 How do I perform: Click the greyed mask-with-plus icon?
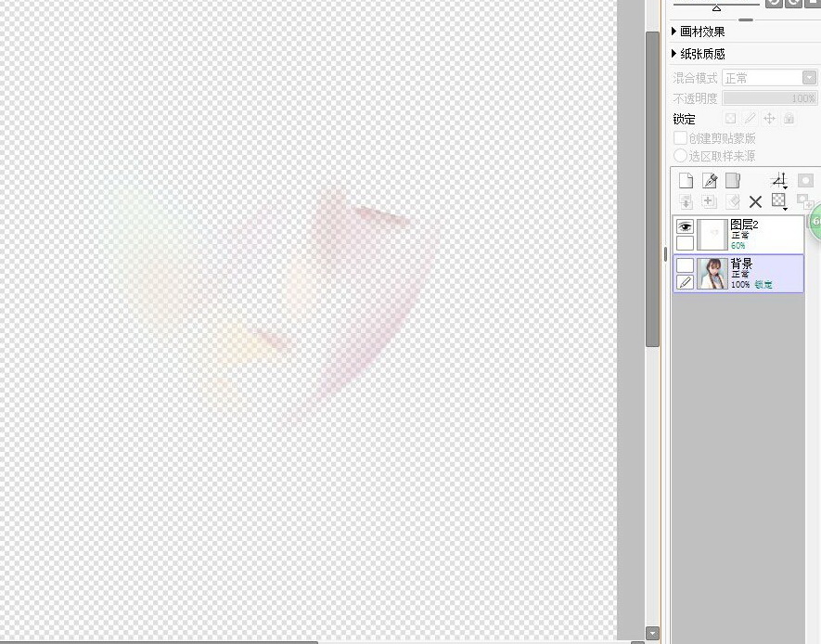coord(804,201)
